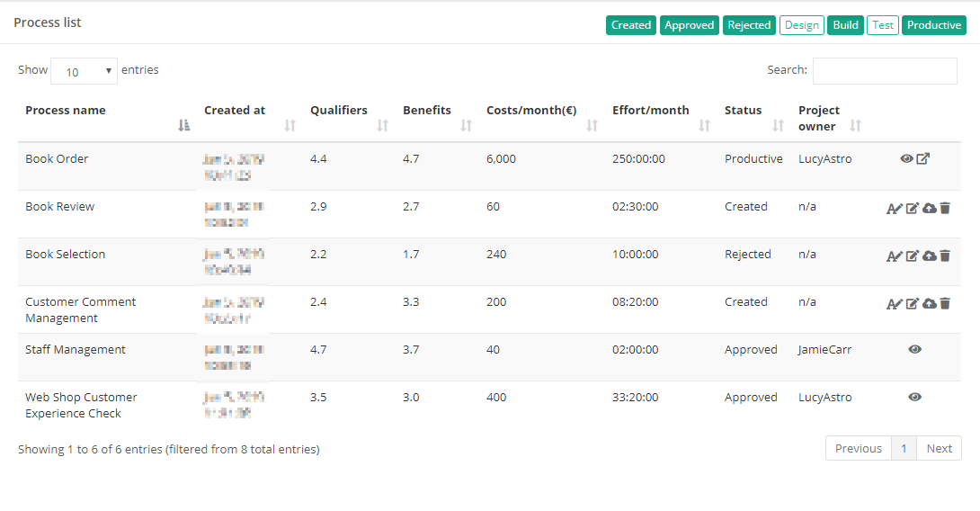The width and height of the screenshot is (980, 511).
Task: Upload file for Customer Comment Management
Action: [x=930, y=303]
